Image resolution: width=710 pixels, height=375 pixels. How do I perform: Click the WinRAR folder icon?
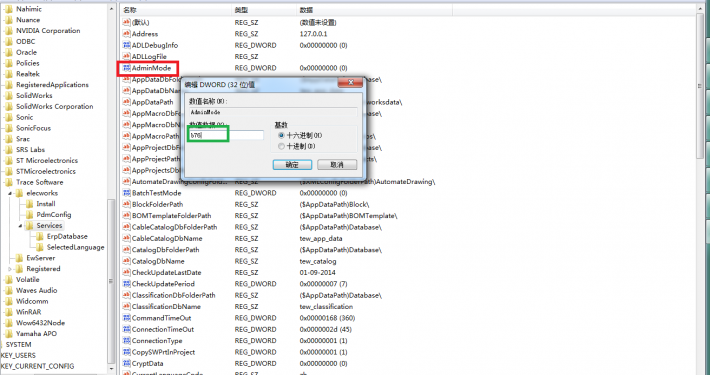pos(9,312)
